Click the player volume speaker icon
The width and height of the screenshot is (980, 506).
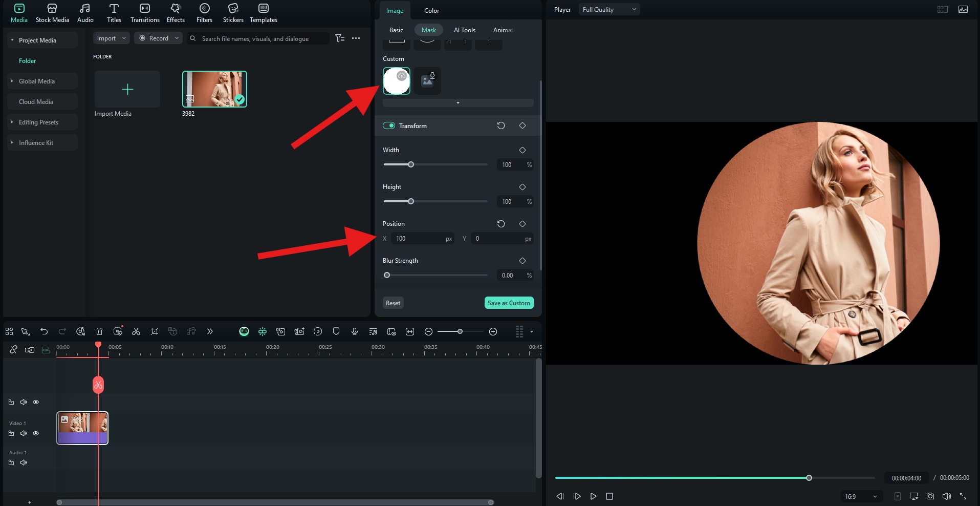(x=947, y=496)
